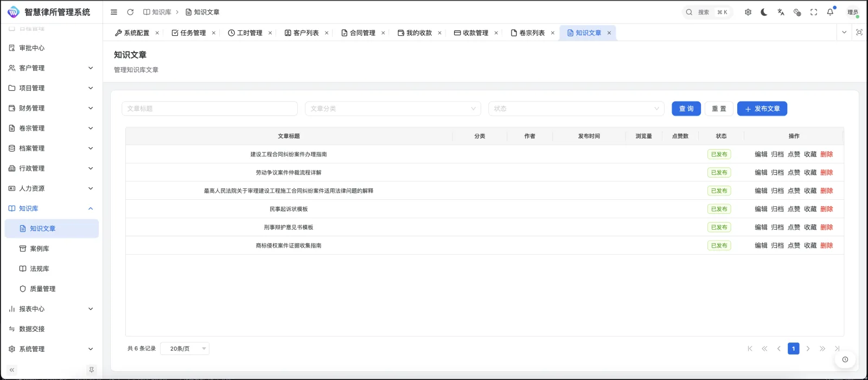
Task: Edit 建设工程合同纠纷案件办理指南 article
Action: [x=761, y=154]
